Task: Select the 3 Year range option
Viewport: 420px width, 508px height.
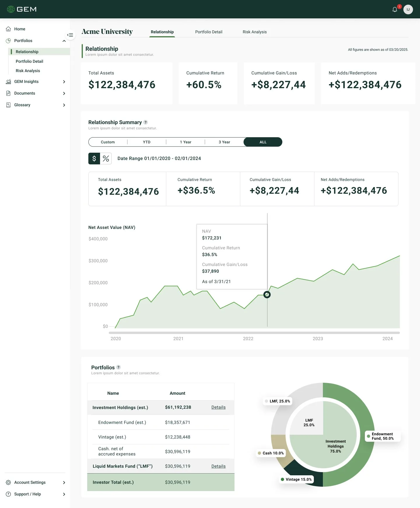Action: (224, 142)
